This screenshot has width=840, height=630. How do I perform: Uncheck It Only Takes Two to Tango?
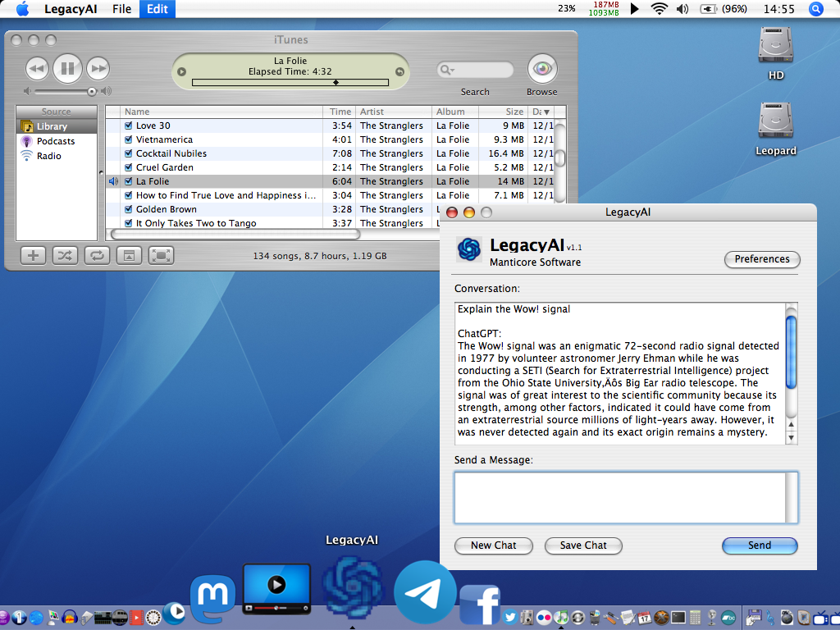coord(129,223)
